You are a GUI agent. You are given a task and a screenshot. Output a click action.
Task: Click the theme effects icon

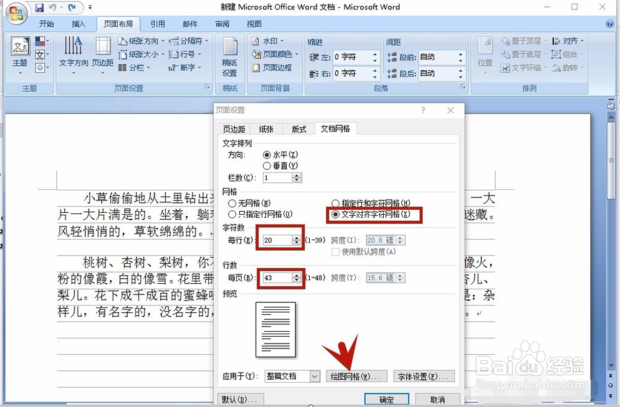tap(40, 68)
